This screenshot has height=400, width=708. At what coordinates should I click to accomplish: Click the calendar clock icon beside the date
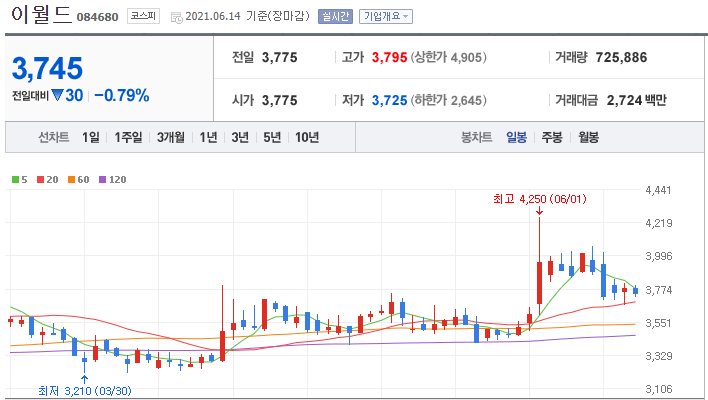177,18
